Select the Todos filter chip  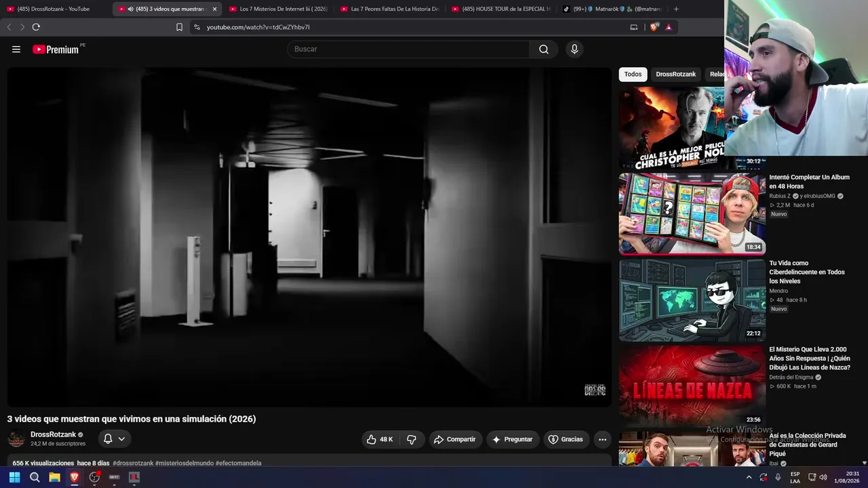(x=633, y=75)
